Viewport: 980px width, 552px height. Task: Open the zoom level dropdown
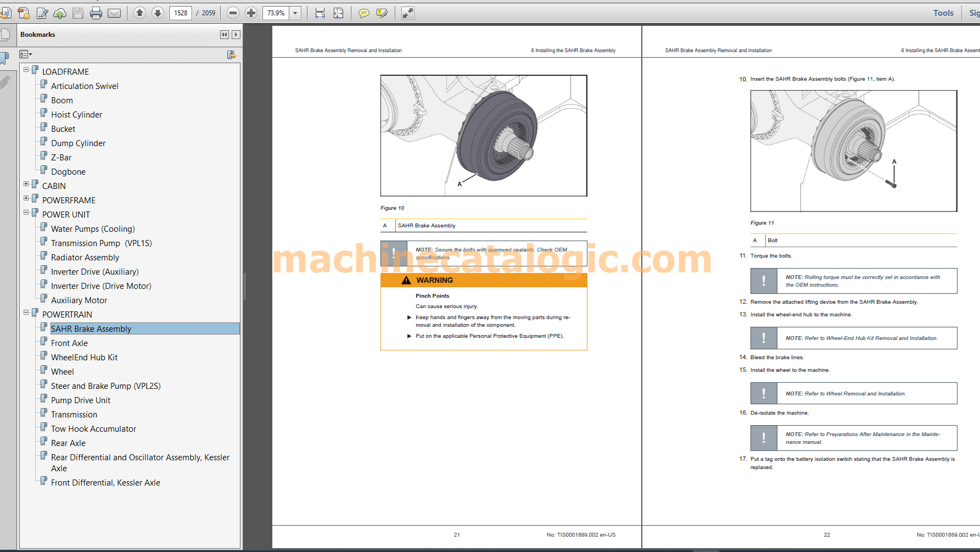(295, 13)
